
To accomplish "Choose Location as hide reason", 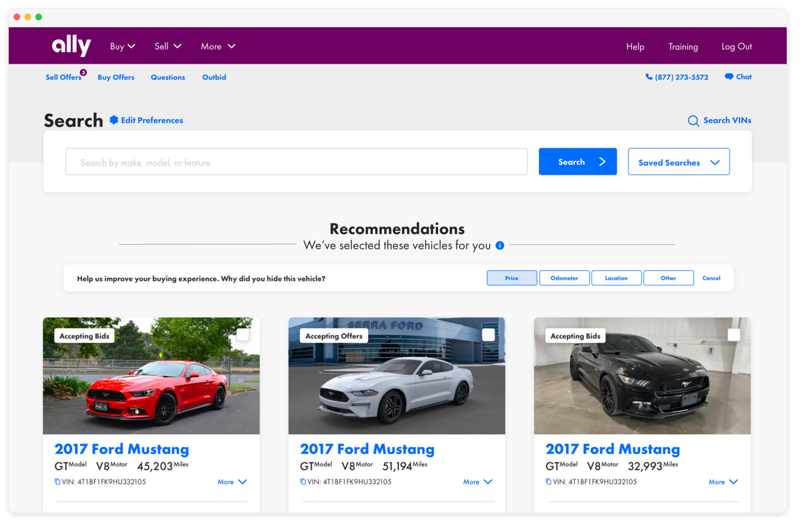I will pos(616,278).
